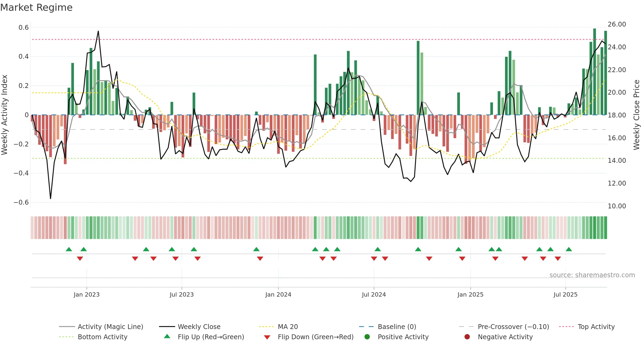Image resolution: width=644 pixels, height=362 pixels.
Task: Toggle Weekly Close legend entry
Action: (190, 327)
